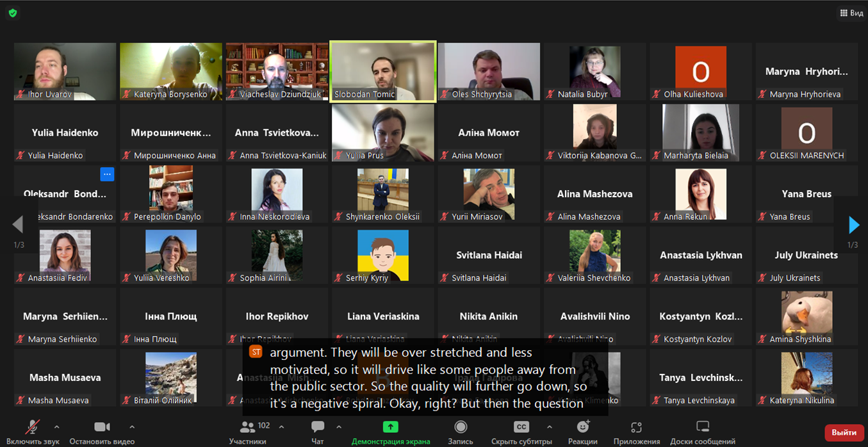Screen dimensions: 868x447
Task: Open the Whiteboards icon
Action: point(702,427)
